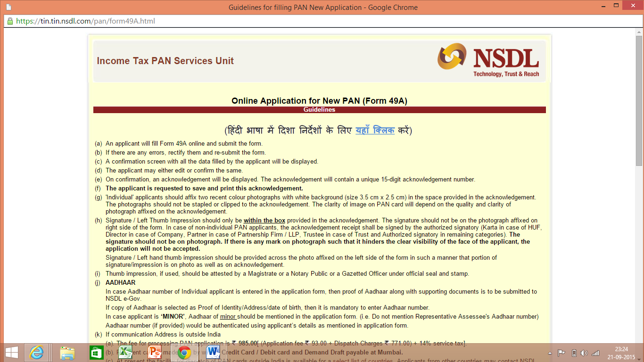644x362 pixels.
Task: Click the green padlock in the address bar
Action: click(x=10, y=21)
